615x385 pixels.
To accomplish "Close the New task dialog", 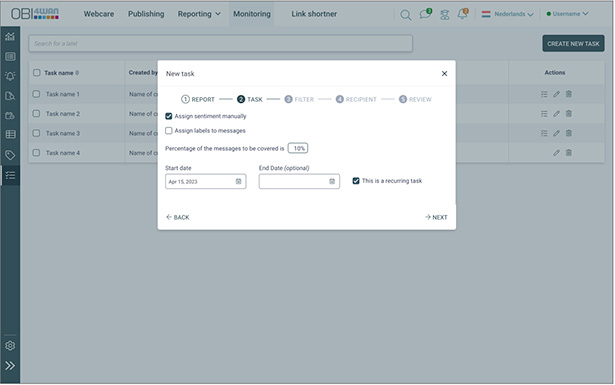I will pos(444,74).
